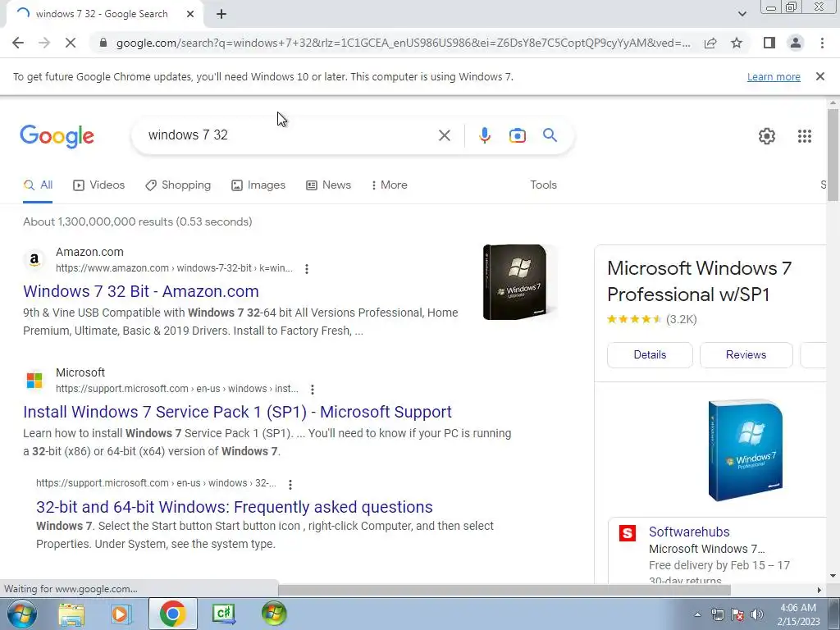Open options for the 32-bit FAQ result
The height and width of the screenshot is (630, 840).
290,484
